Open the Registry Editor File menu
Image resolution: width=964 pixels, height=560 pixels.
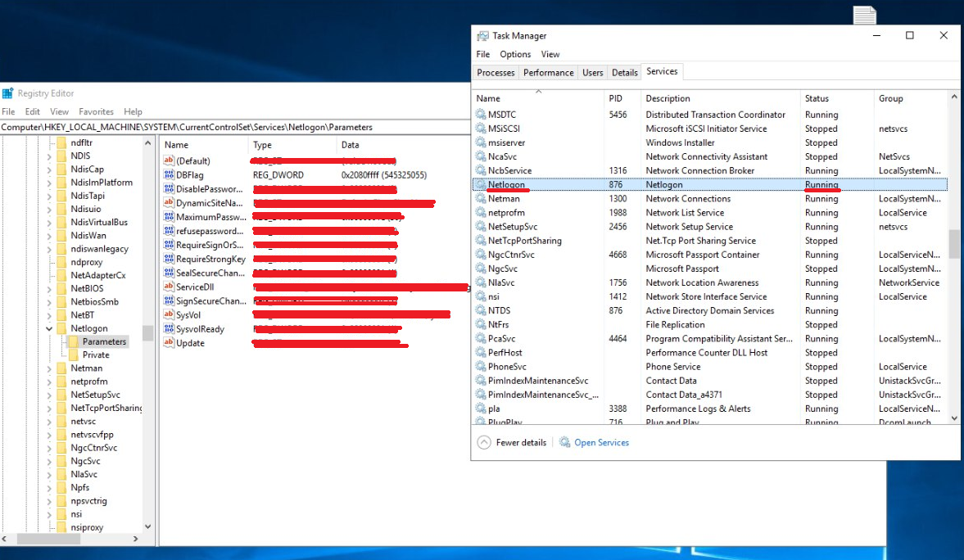coord(8,111)
